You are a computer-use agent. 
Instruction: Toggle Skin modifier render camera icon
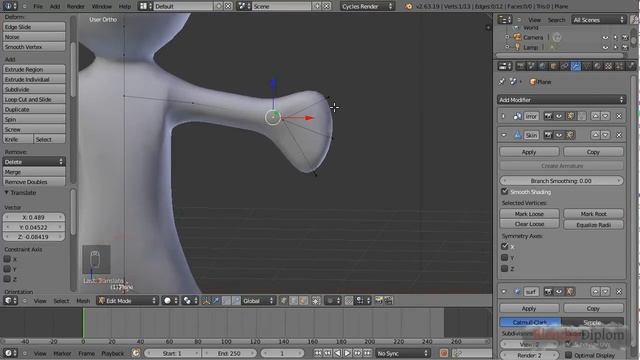[x=548, y=135]
